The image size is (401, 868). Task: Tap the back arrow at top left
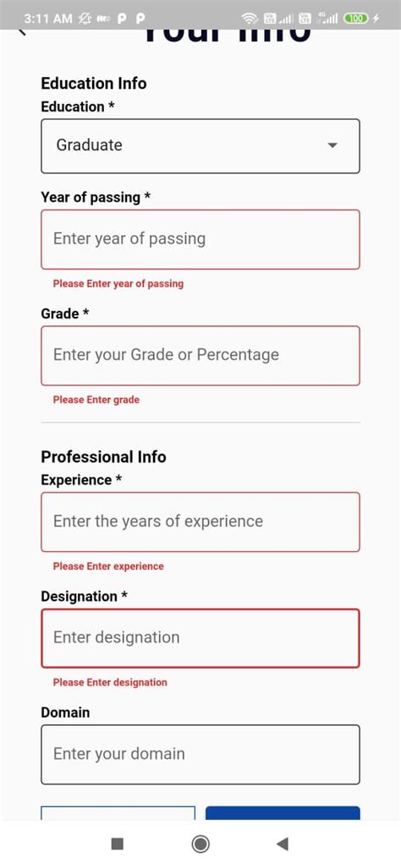[x=22, y=32]
